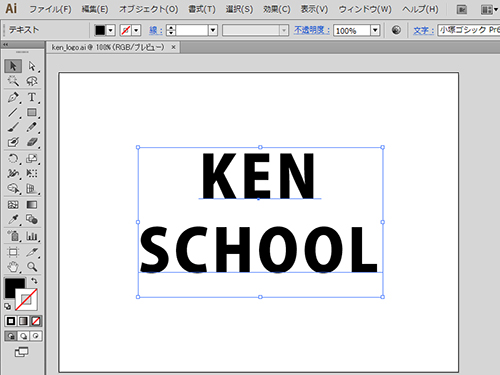Select the Type (T) tool

[x=32, y=97]
